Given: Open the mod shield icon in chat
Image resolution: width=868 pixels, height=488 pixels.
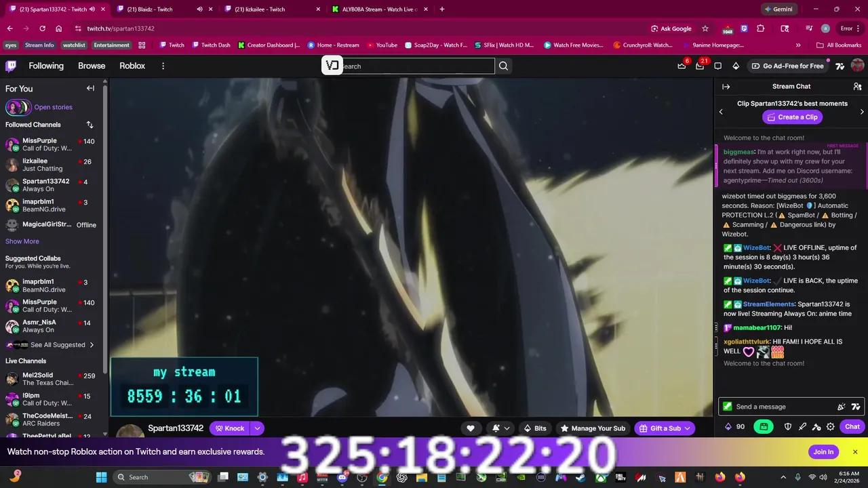Looking at the screenshot, I should [x=788, y=426].
